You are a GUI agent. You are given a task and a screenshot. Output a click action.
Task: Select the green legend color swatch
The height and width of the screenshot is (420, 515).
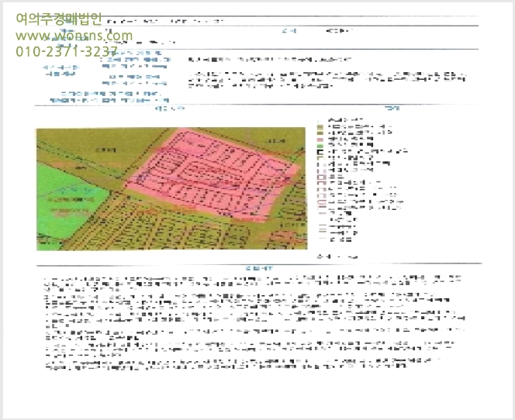click(320, 146)
